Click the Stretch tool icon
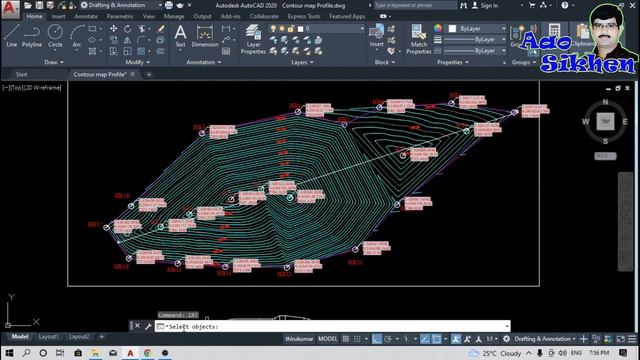Viewport: 640px width, 360px height. point(113,51)
